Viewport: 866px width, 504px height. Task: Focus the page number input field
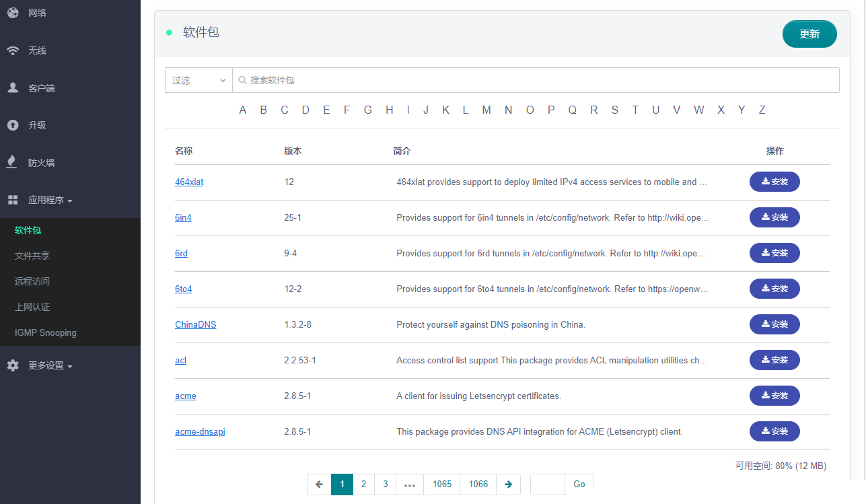(548, 484)
